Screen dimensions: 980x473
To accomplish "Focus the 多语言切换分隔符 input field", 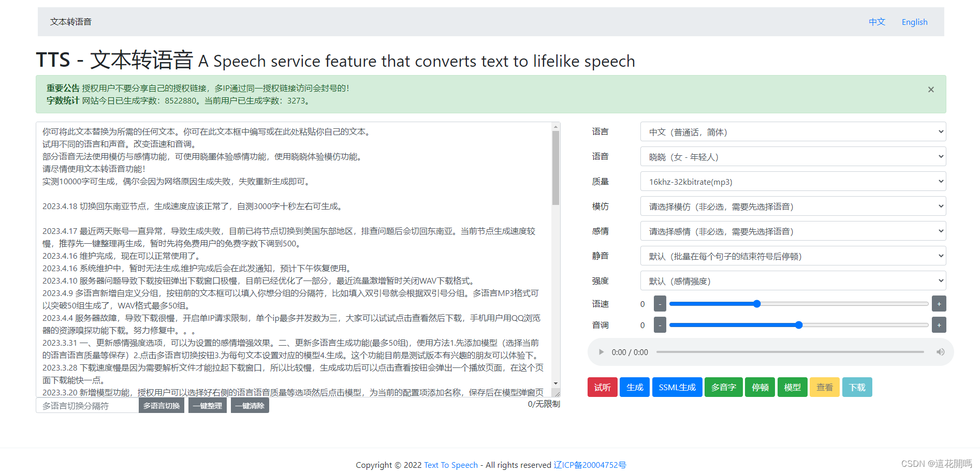I will click(x=87, y=406).
